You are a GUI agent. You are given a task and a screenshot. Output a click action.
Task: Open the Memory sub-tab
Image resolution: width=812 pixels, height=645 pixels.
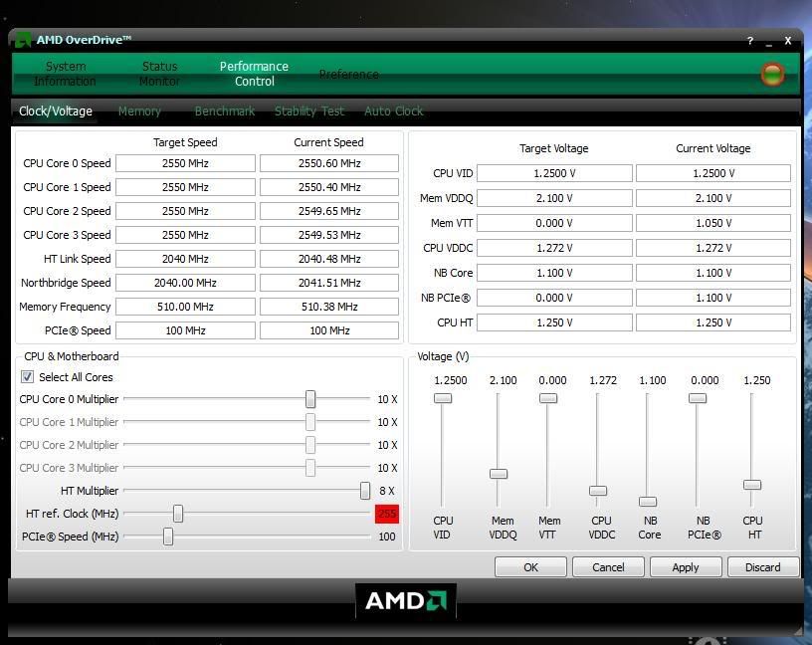[x=139, y=110]
